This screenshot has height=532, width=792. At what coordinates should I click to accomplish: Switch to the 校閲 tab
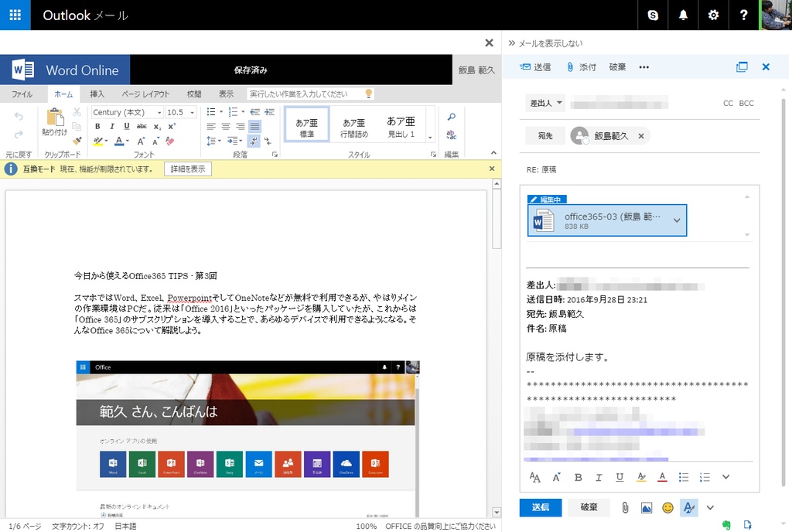click(x=194, y=94)
